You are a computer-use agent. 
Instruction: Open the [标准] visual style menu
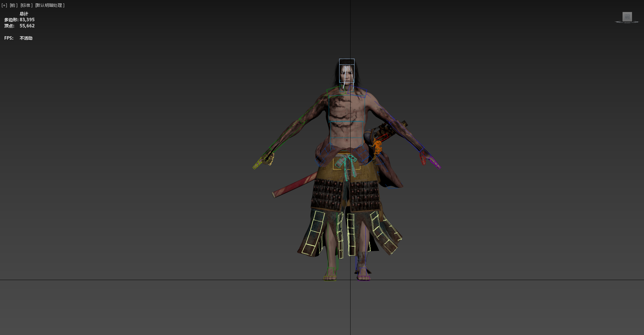[x=26, y=5]
